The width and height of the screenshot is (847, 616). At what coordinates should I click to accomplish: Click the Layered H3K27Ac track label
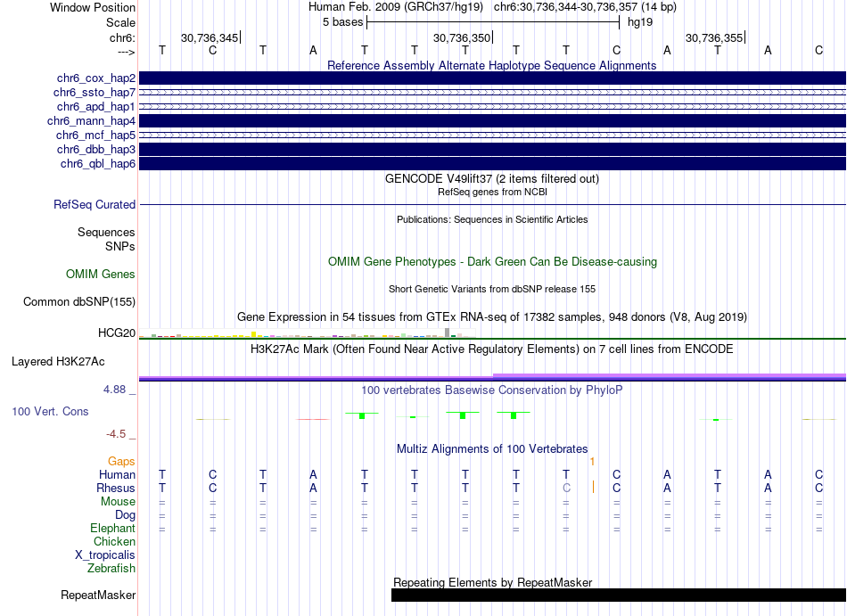58,362
